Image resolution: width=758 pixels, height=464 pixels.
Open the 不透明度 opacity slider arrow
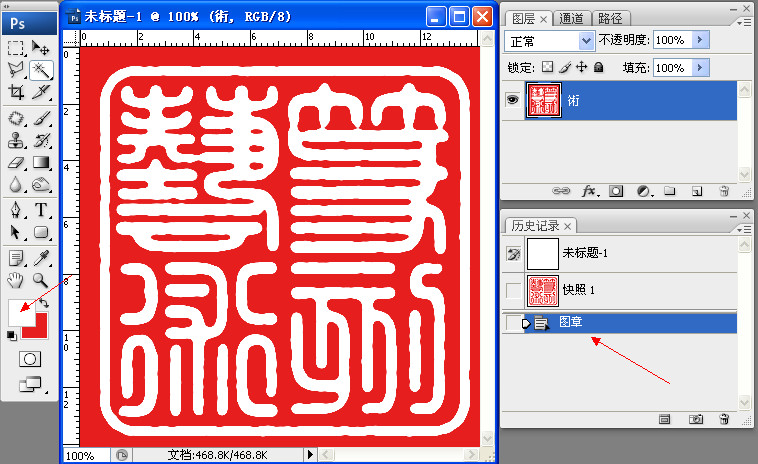[x=700, y=40]
